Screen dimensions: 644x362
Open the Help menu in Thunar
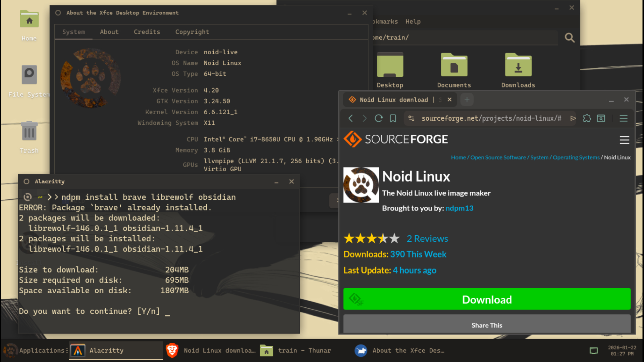click(x=413, y=21)
